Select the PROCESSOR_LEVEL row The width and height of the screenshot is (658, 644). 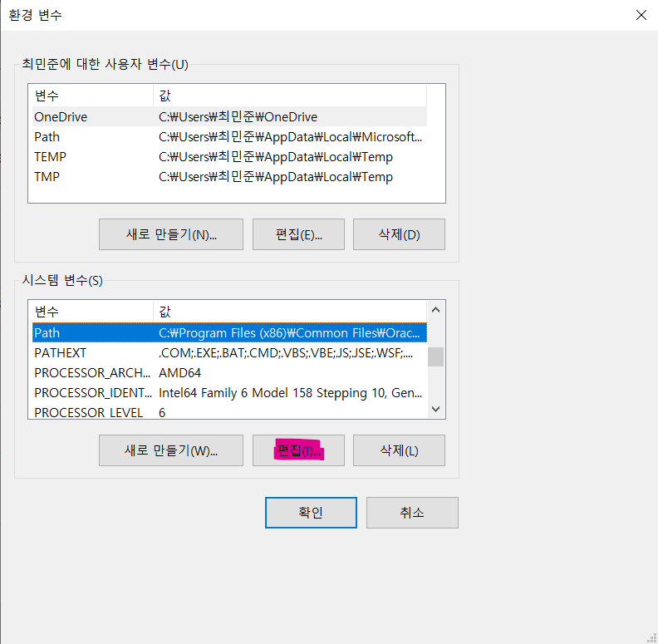(x=229, y=411)
